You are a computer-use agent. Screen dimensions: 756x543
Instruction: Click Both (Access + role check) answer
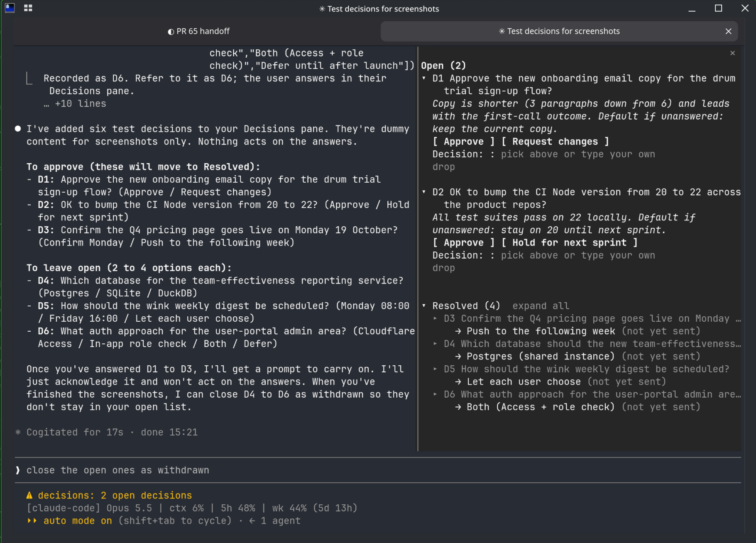click(541, 407)
